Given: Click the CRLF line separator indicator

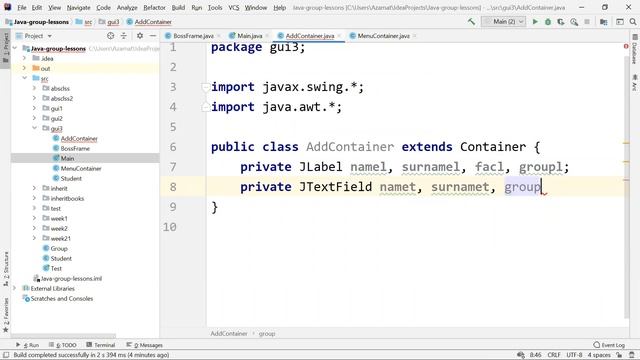Looking at the screenshot, I should tap(554, 355).
